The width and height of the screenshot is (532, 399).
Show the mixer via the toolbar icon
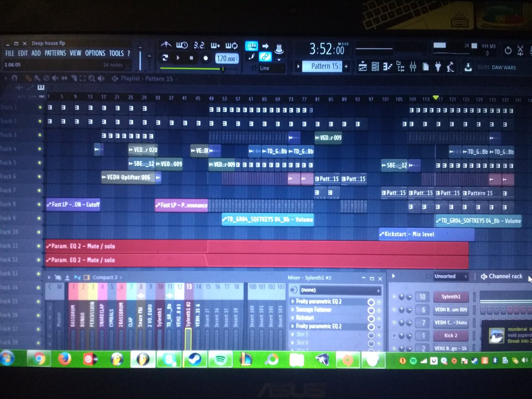pyautogui.click(x=413, y=67)
